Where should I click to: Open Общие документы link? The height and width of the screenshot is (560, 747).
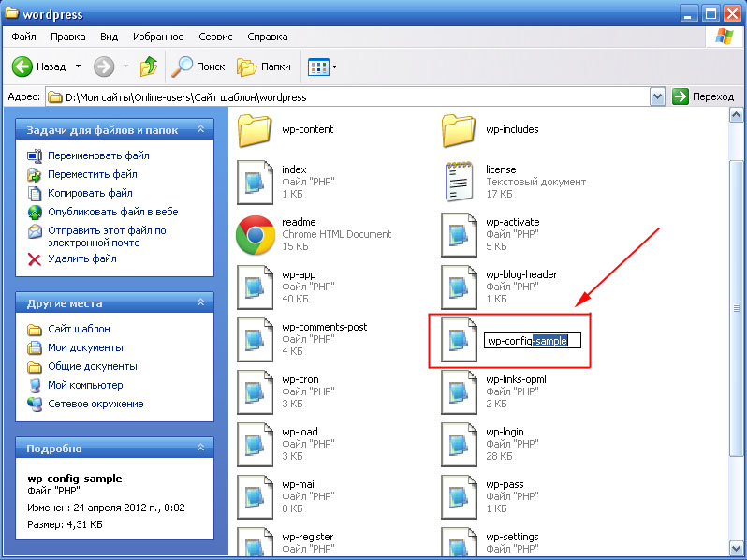click(93, 366)
